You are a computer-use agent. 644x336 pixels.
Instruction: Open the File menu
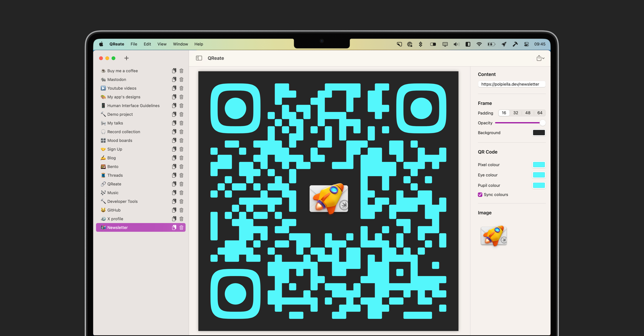coord(134,44)
